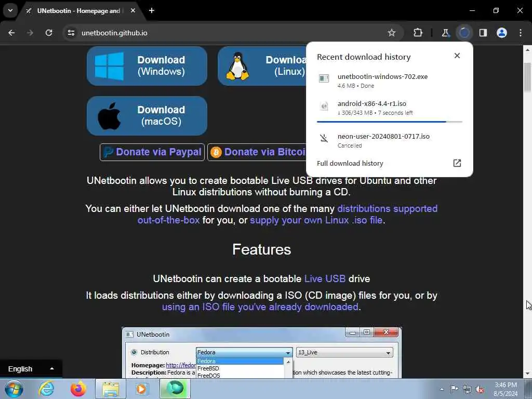
Task: Show hidden system tray icons
Action: coord(442,389)
